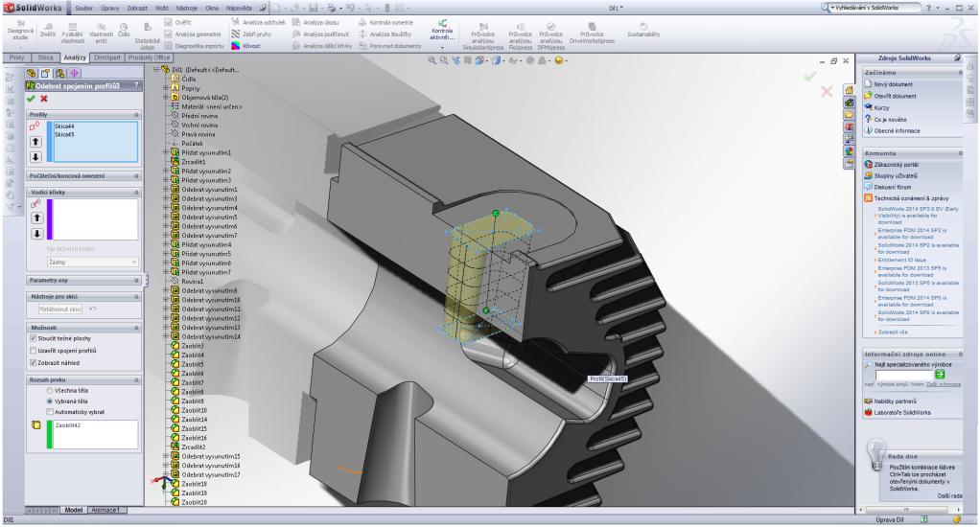This screenshot has width=980, height=527.
Task: Collapse the Vodicí křivky section
Action: [135, 193]
